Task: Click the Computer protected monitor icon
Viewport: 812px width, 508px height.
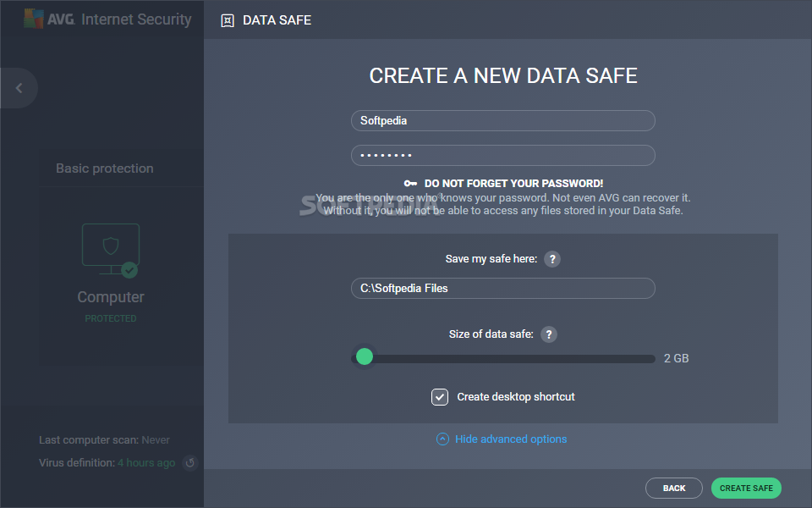Action: pyautogui.click(x=111, y=251)
